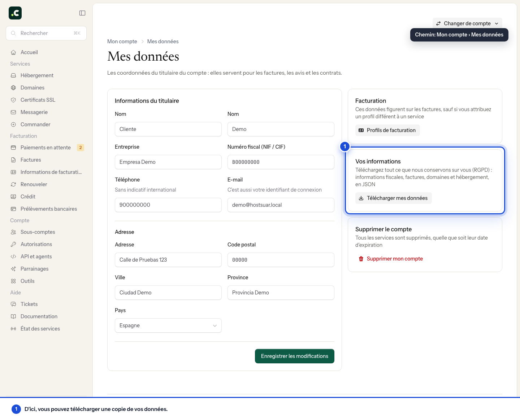Click the search magnifier icon

coord(13,33)
